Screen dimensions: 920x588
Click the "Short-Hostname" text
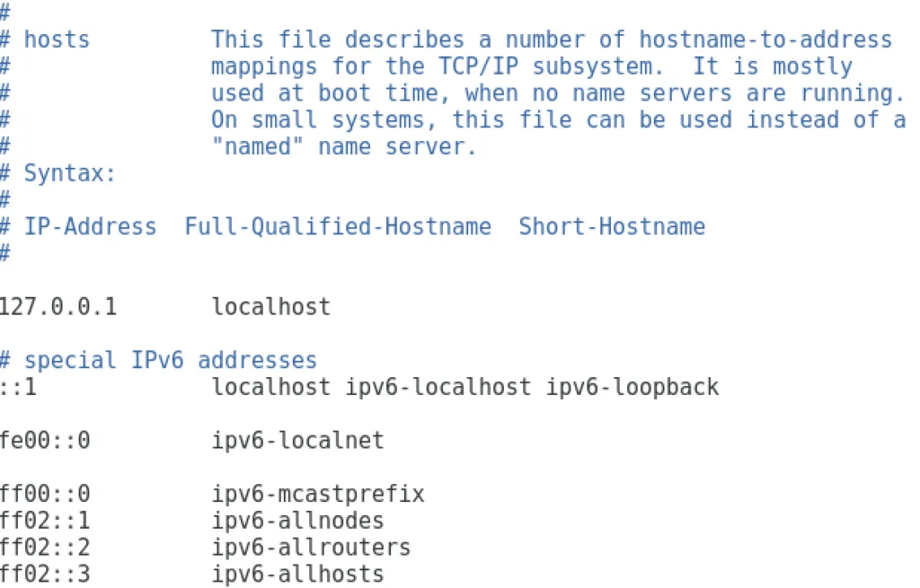pos(612,226)
